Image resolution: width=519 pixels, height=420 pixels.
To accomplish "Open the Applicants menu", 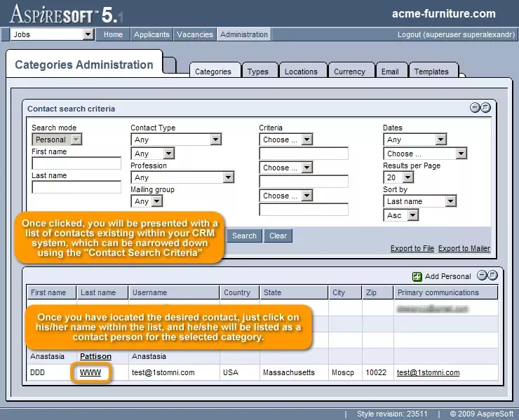I will [151, 34].
